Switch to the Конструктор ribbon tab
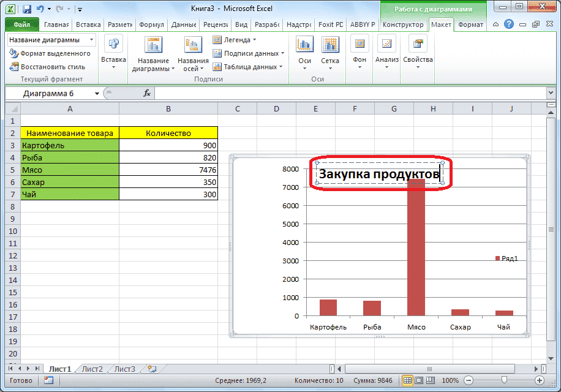561x392 pixels. 405,26
